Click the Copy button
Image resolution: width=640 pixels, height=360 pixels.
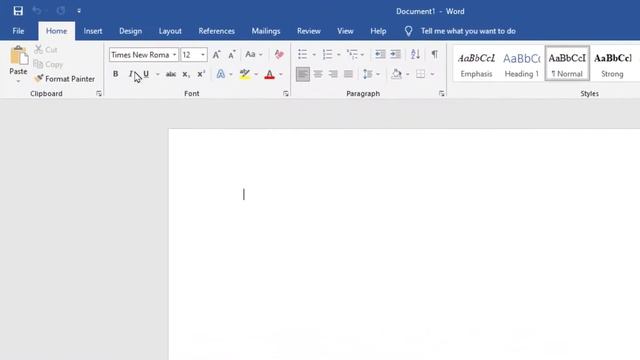pyautogui.click(x=48, y=64)
